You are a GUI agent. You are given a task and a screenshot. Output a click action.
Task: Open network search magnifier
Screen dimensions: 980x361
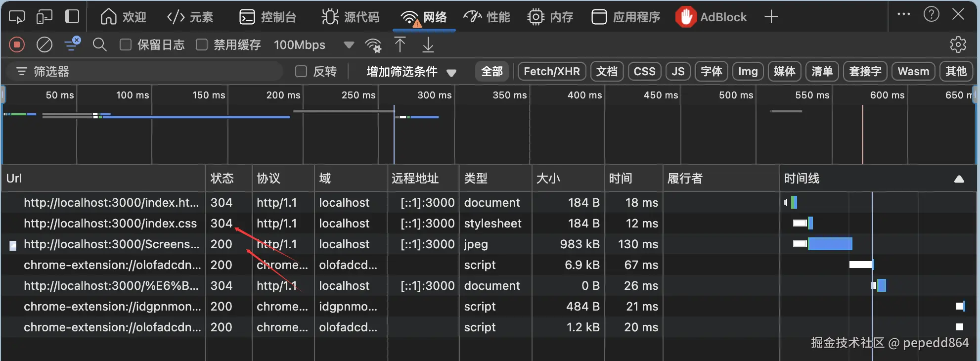[x=99, y=45]
